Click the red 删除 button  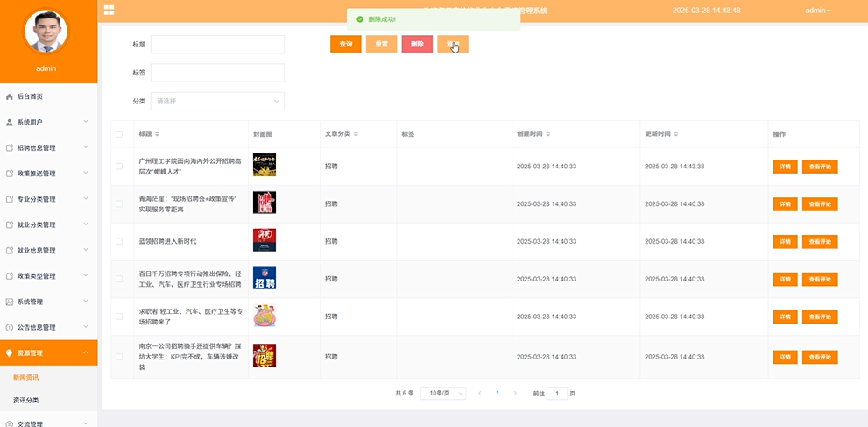pyautogui.click(x=417, y=44)
